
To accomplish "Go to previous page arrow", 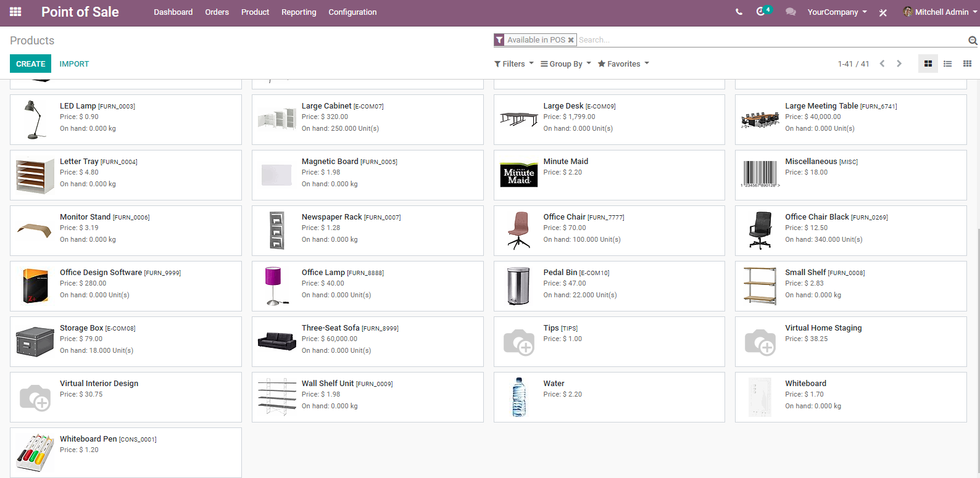I will pyautogui.click(x=882, y=64).
